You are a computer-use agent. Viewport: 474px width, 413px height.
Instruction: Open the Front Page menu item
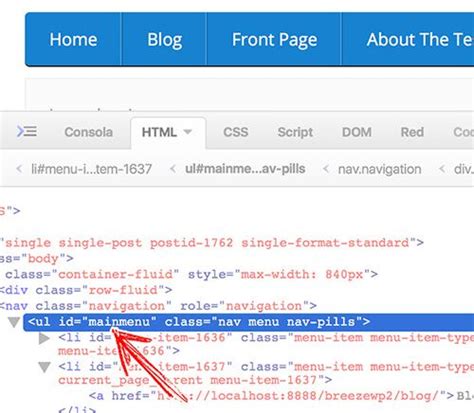point(274,40)
